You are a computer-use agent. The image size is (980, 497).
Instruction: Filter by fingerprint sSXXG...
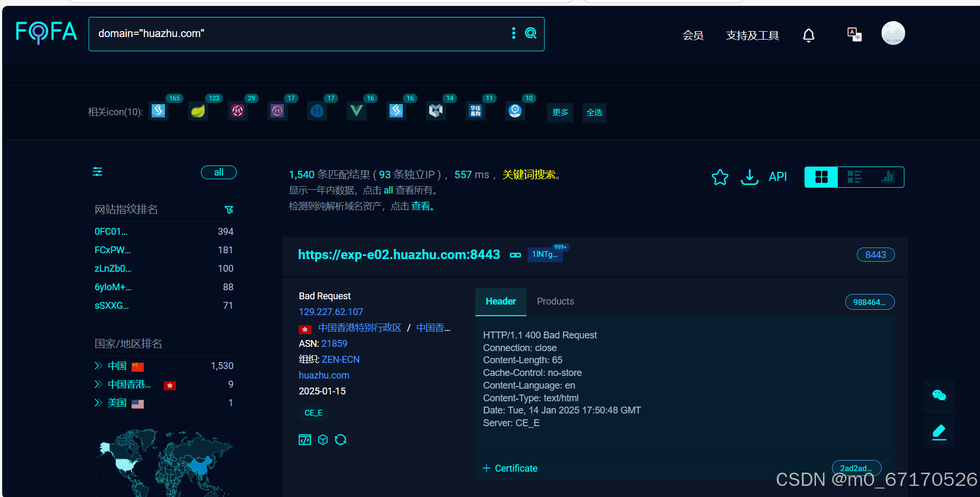click(x=112, y=306)
